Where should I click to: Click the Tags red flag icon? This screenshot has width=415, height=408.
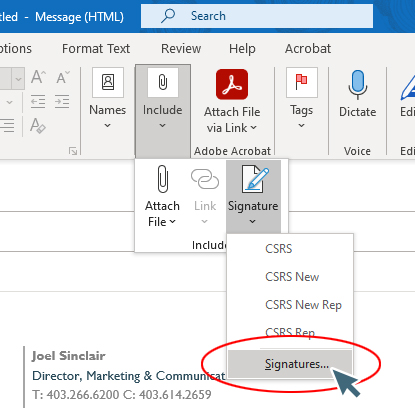coord(302,82)
